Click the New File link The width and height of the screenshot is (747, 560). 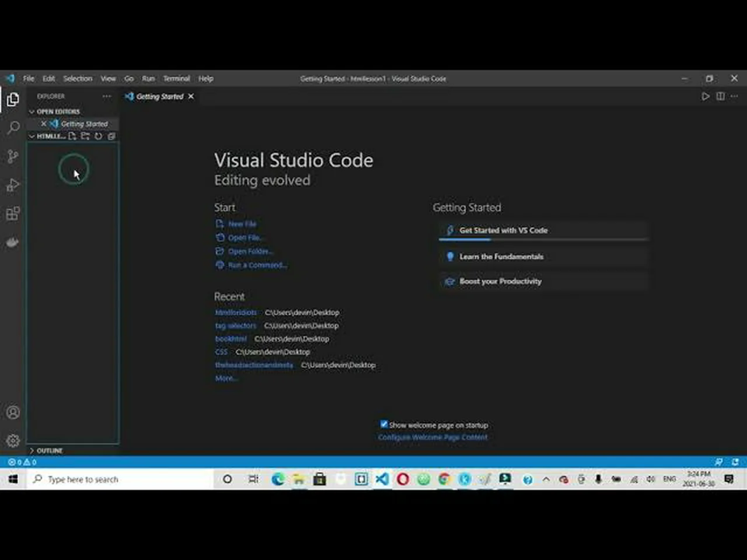point(242,223)
